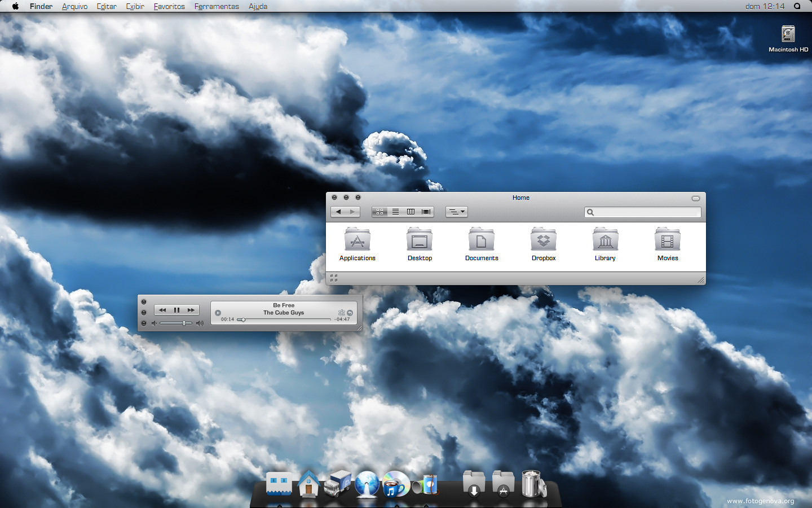Open the Ajuda menu

(x=258, y=6)
